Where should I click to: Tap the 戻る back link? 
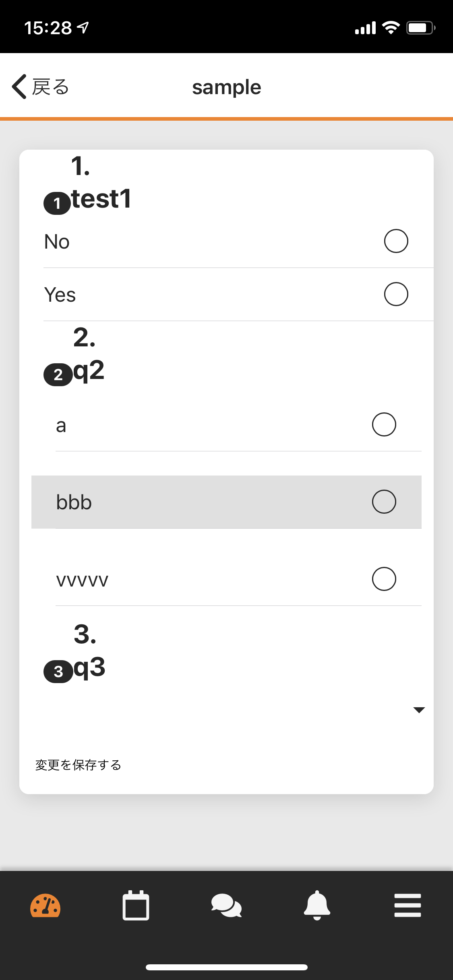50,87
